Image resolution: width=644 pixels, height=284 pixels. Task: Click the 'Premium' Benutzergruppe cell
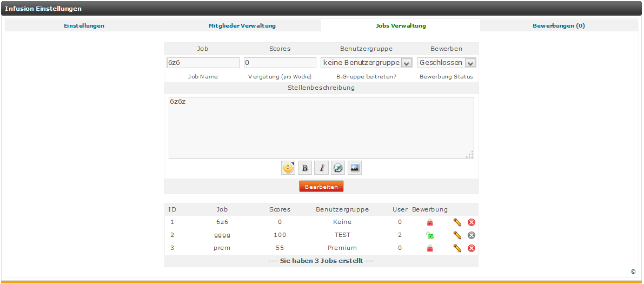(x=342, y=248)
